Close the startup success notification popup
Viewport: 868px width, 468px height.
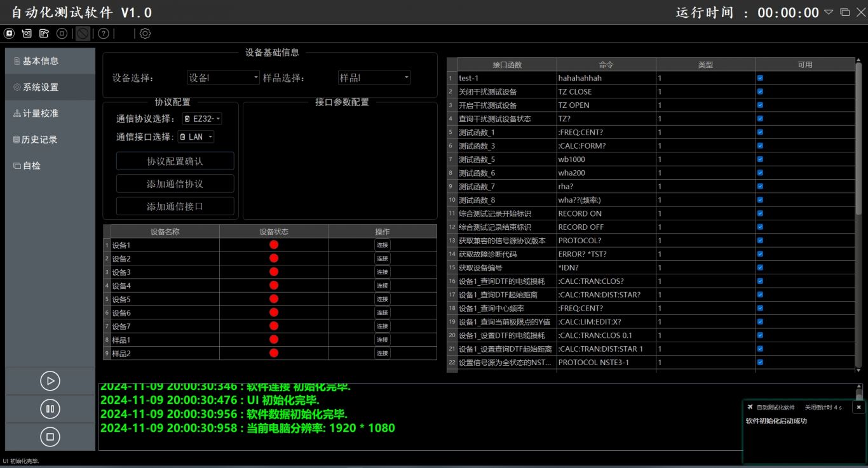click(x=858, y=407)
